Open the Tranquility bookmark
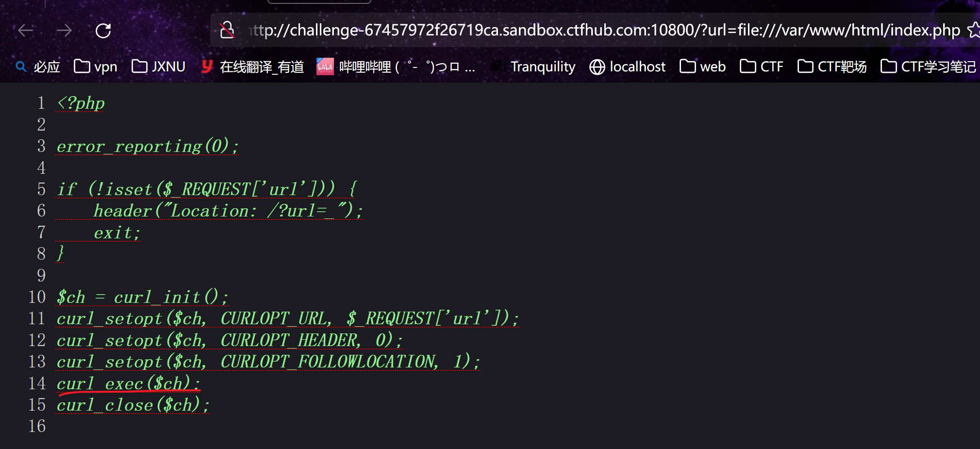Screen dimensions: 980x449 [x=532, y=67]
